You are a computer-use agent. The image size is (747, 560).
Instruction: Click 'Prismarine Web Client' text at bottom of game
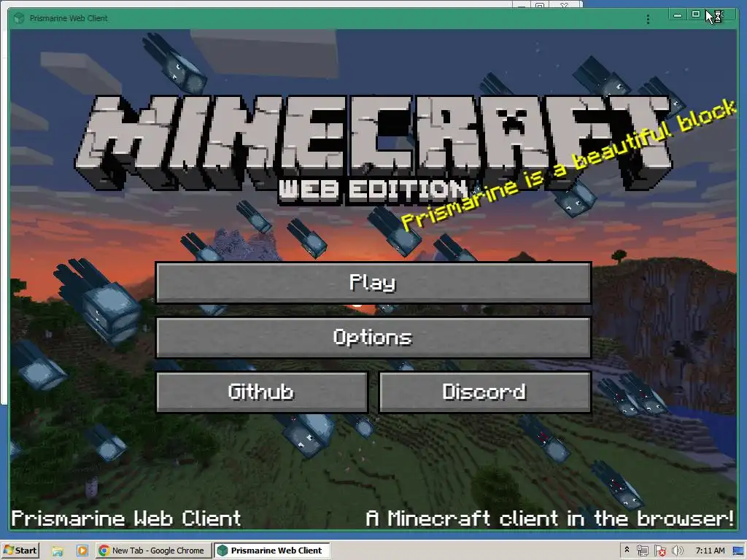click(126, 518)
